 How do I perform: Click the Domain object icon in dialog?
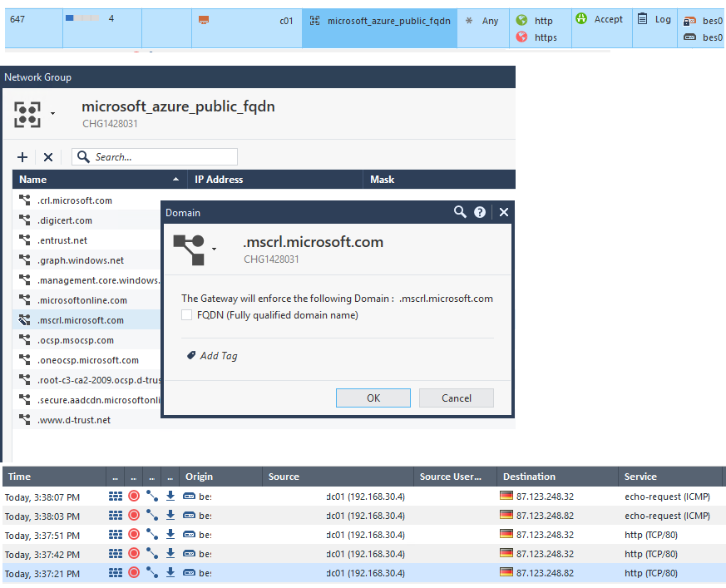point(189,250)
